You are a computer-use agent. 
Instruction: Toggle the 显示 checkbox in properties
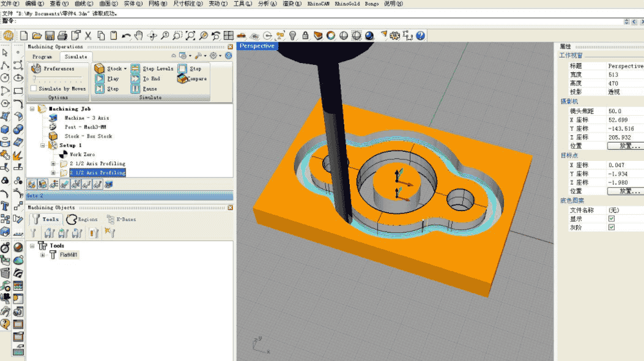(x=611, y=218)
